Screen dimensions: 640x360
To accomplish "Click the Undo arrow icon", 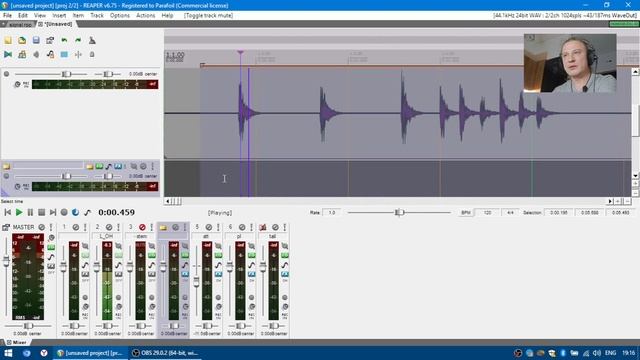I will (64, 40).
